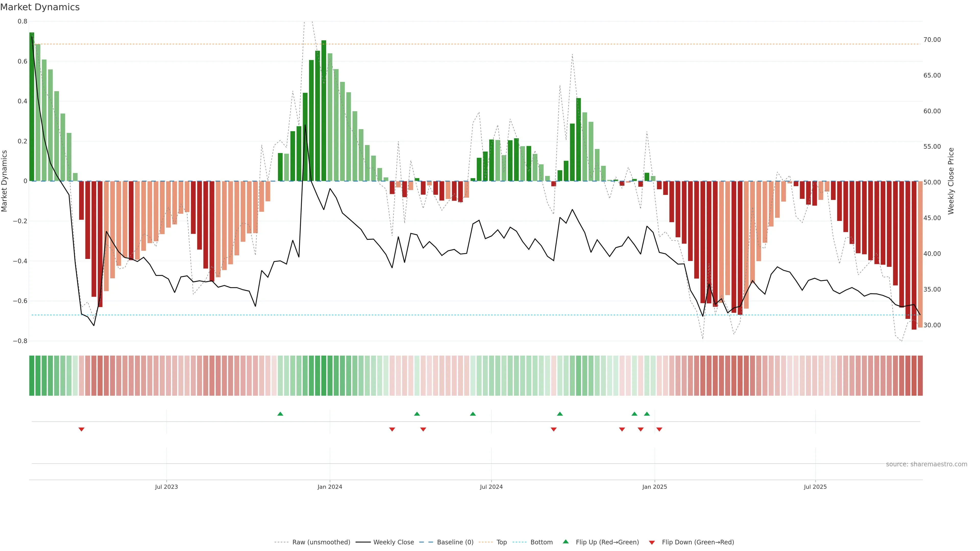Hide the Bottom threshold line via legend
This screenshot has width=980, height=551.
tap(541, 542)
